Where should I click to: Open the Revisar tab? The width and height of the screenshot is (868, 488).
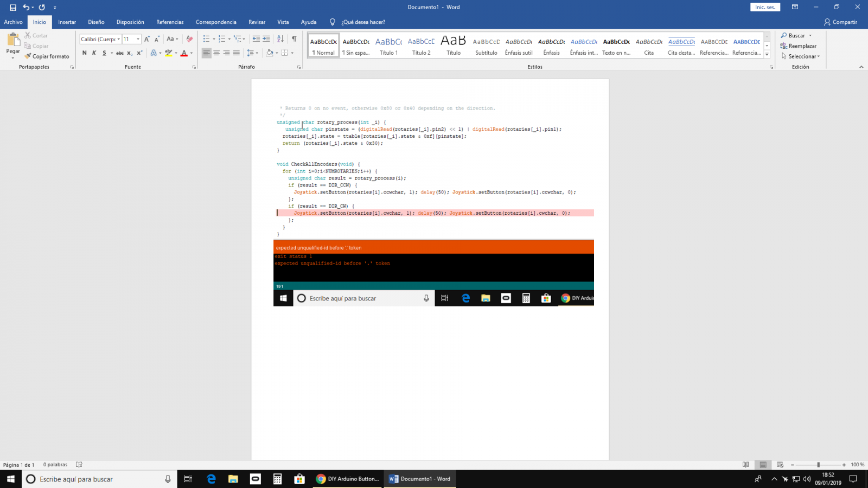point(257,22)
